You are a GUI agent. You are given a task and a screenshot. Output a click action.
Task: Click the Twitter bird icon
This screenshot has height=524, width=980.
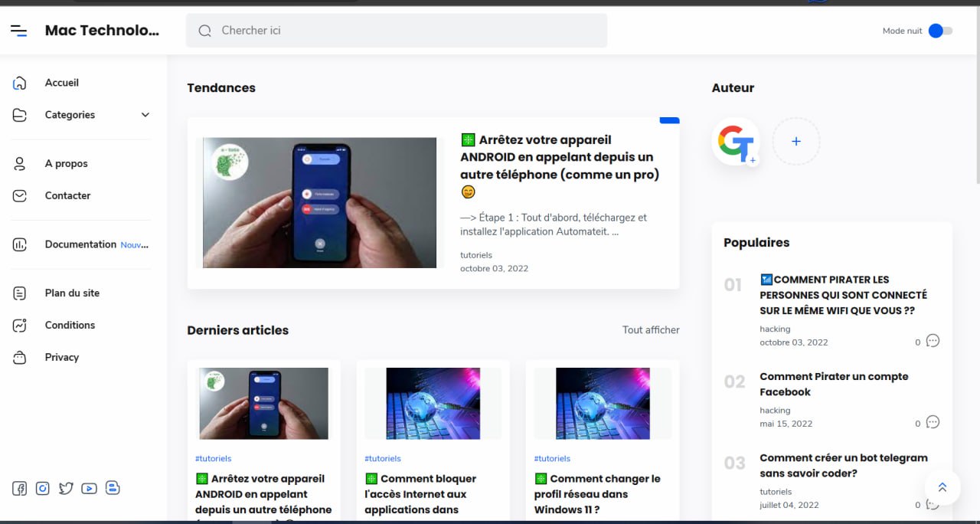click(66, 489)
